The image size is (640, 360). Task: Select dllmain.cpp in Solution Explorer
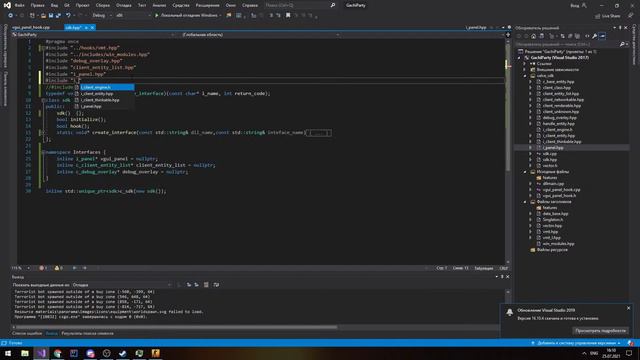(x=553, y=184)
